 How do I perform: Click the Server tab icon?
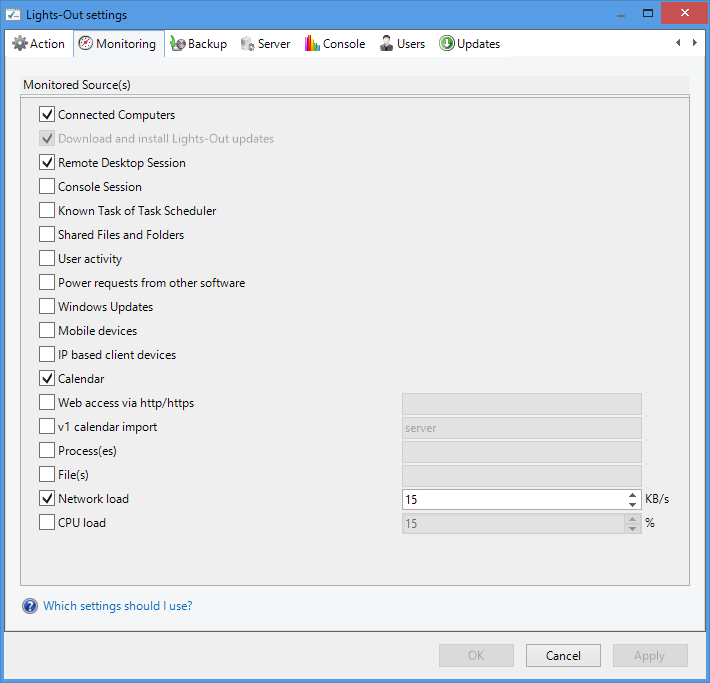247,44
